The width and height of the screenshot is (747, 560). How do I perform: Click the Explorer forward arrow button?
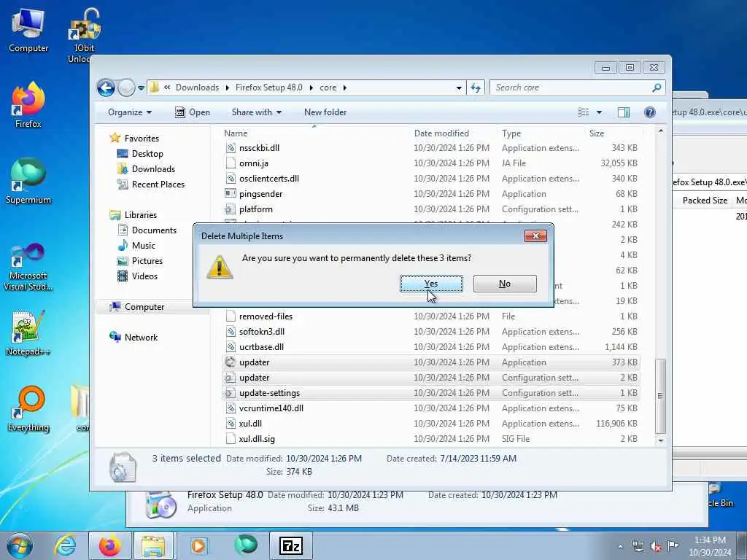click(126, 87)
